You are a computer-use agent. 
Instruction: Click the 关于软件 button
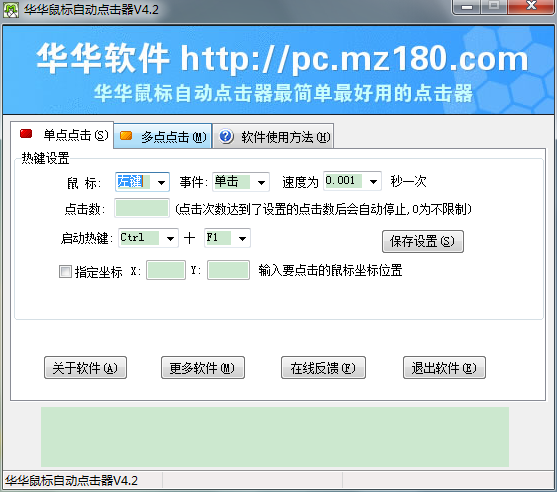tap(85, 368)
